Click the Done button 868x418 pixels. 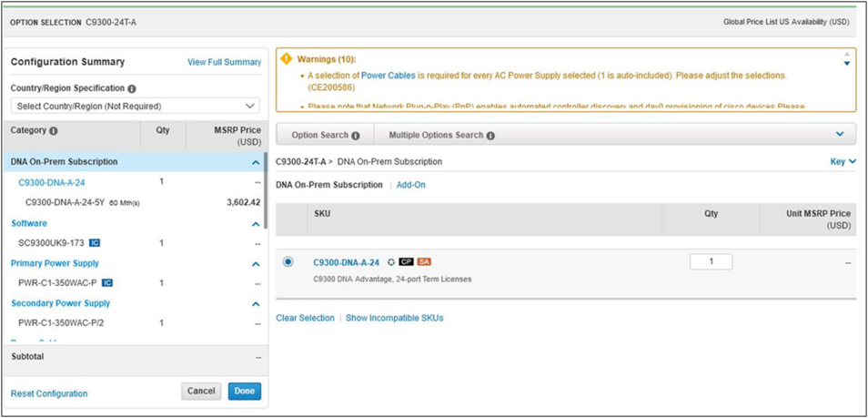pyautogui.click(x=244, y=391)
